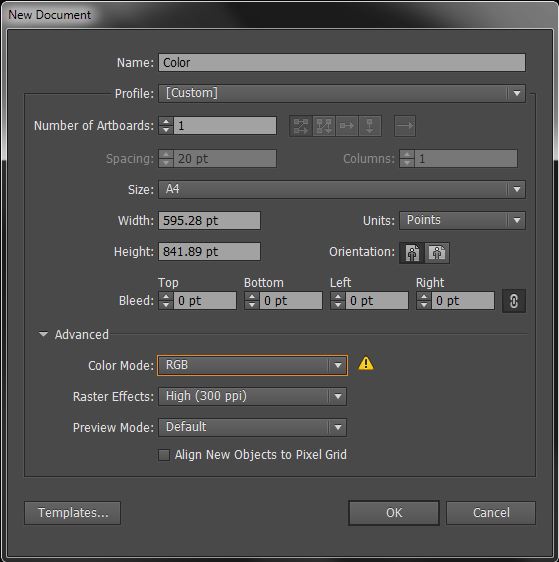Select Grid by Row artboard arrangement

coord(301,126)
